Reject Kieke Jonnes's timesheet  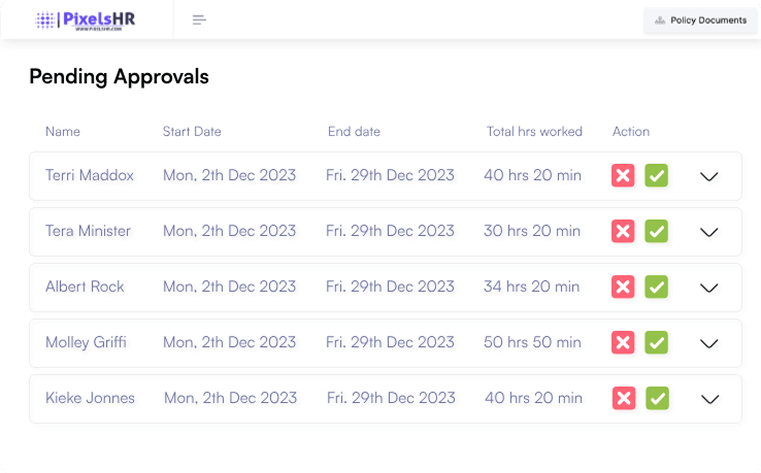(x=624, y=398)
